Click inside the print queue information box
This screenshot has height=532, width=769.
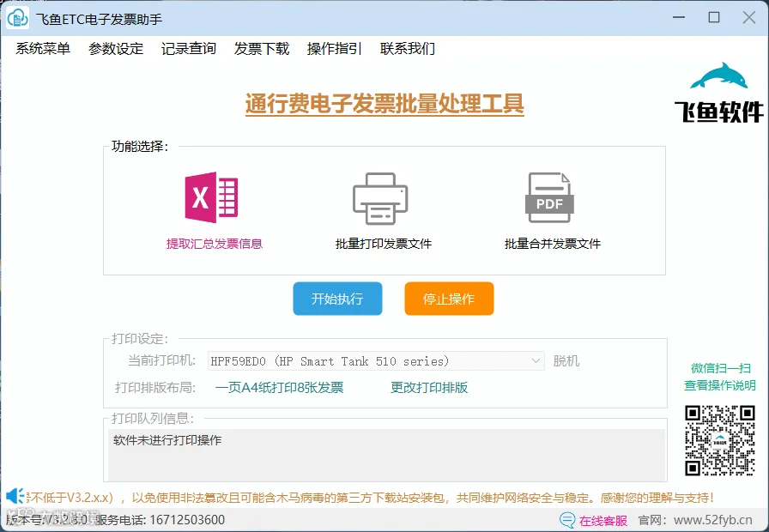click(x=386, y=455)
